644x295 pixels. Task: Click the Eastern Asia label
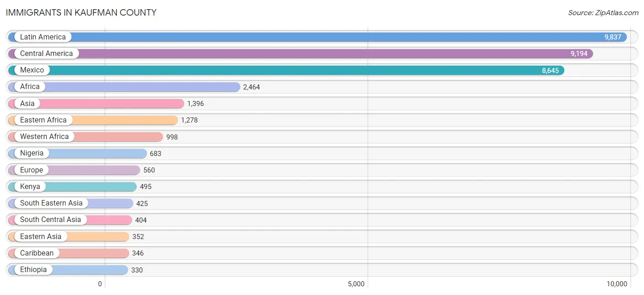coord(41,237)
